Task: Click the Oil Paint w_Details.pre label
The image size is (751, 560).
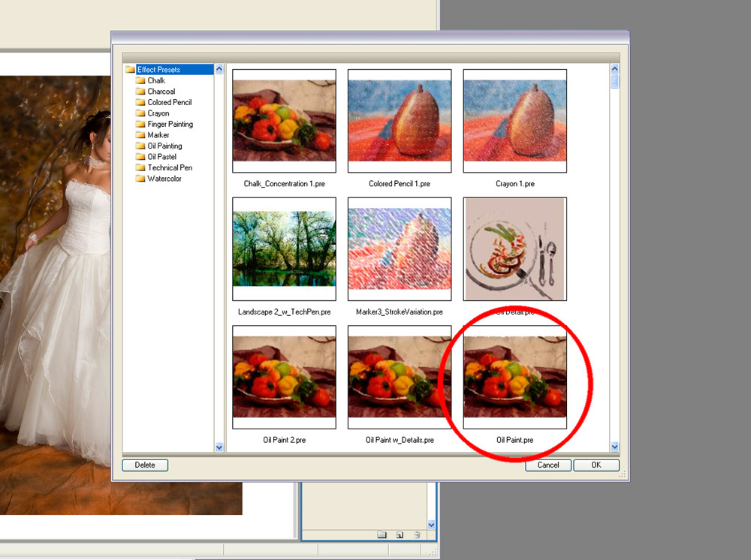Action: point(400,440)
